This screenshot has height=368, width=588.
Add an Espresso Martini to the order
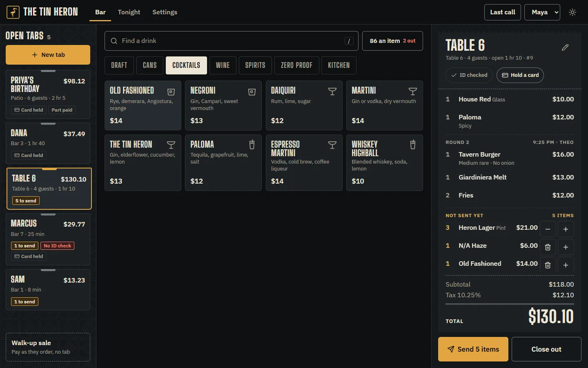(304, 163)
